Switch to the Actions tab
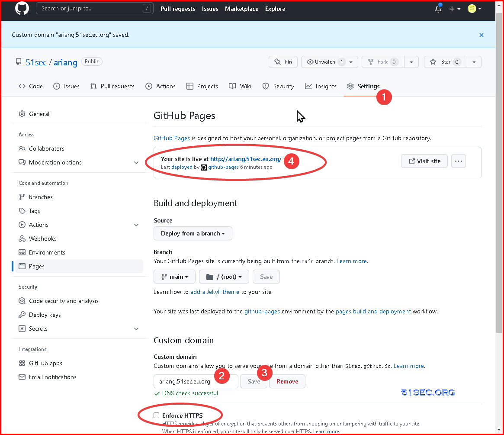The image size is (504, 435). point(161,86)
